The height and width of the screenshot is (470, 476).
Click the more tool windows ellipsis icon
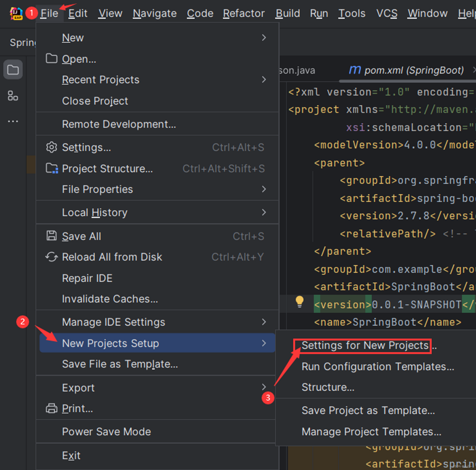(13, 121)
